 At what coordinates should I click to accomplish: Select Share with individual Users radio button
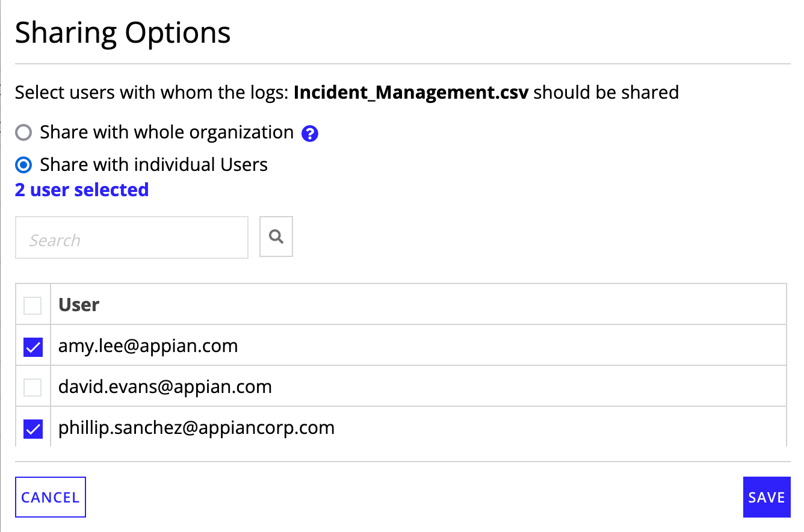point(23,165)
